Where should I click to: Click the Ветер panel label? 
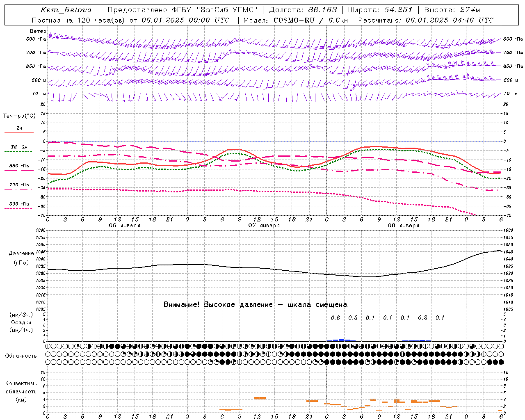[38, 31]
